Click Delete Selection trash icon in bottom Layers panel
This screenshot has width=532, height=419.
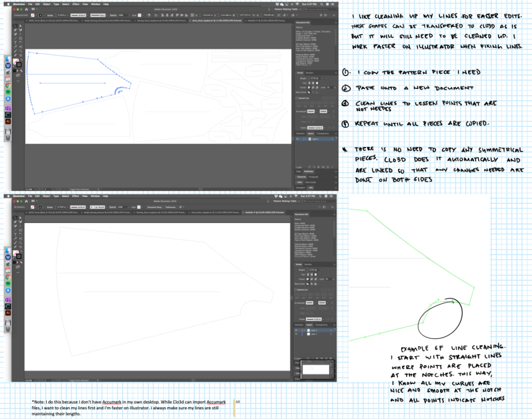tap(331, 358)
